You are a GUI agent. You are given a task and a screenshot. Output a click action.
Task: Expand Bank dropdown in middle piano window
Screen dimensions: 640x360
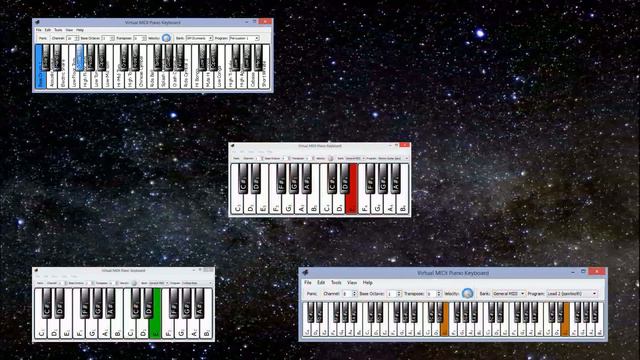tap(355, 158)
